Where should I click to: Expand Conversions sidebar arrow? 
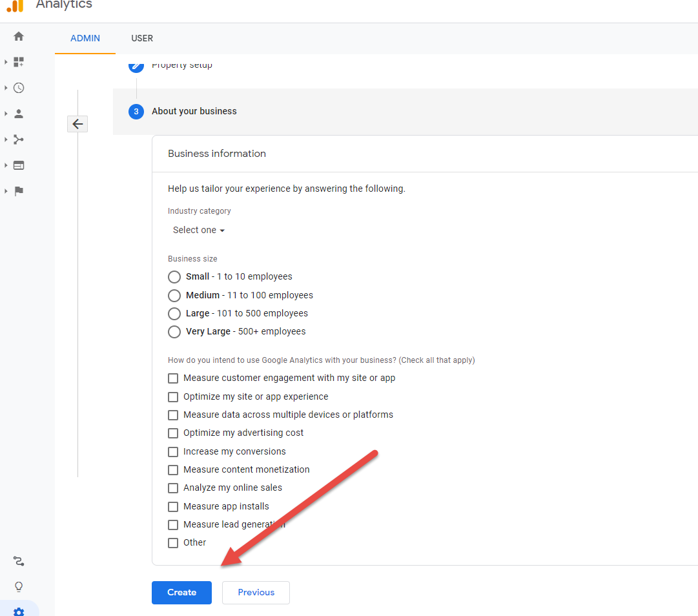(6, 191)
